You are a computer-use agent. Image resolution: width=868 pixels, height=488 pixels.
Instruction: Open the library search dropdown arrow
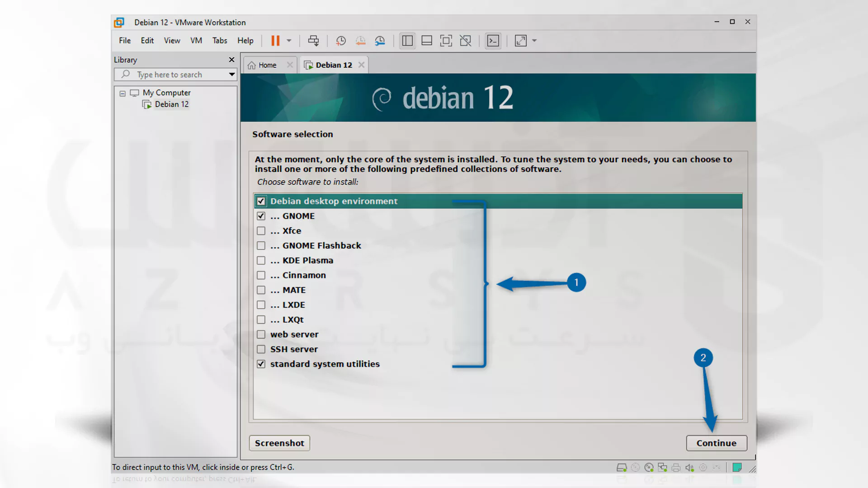[x=231, y=75]
